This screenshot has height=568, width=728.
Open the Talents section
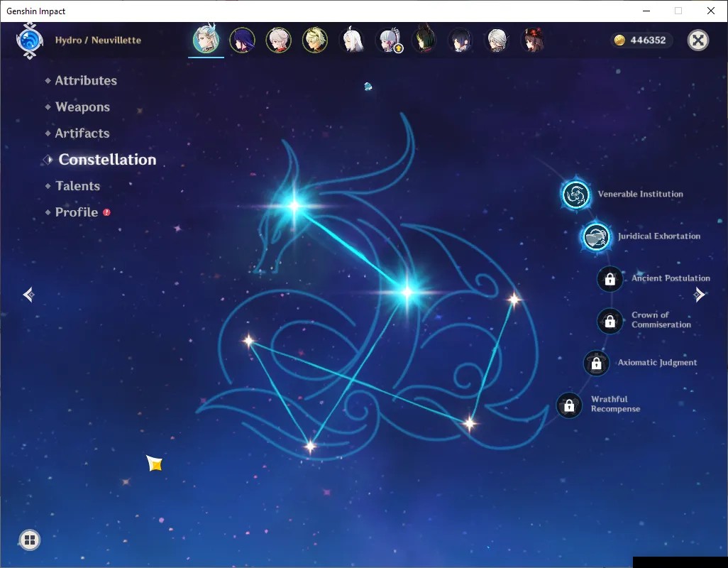point(77,186)
